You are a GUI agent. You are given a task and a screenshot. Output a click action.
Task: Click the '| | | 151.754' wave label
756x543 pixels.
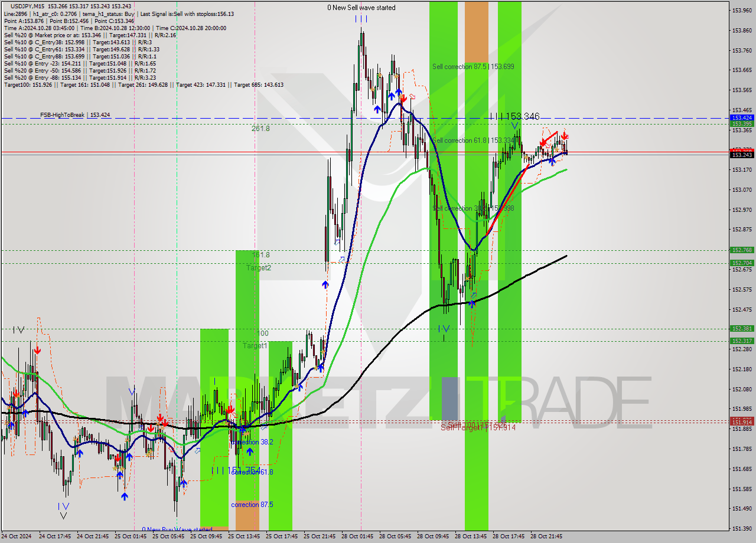coord(236,470)
